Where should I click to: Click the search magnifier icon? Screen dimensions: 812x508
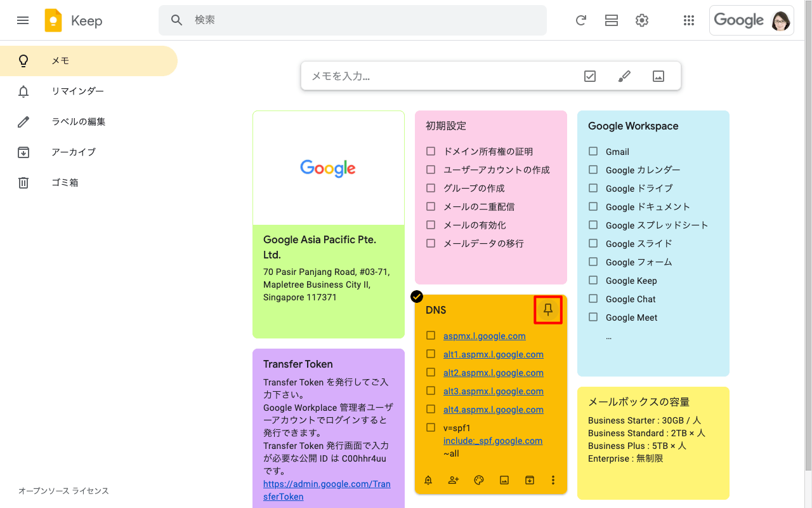pos(177,20)
